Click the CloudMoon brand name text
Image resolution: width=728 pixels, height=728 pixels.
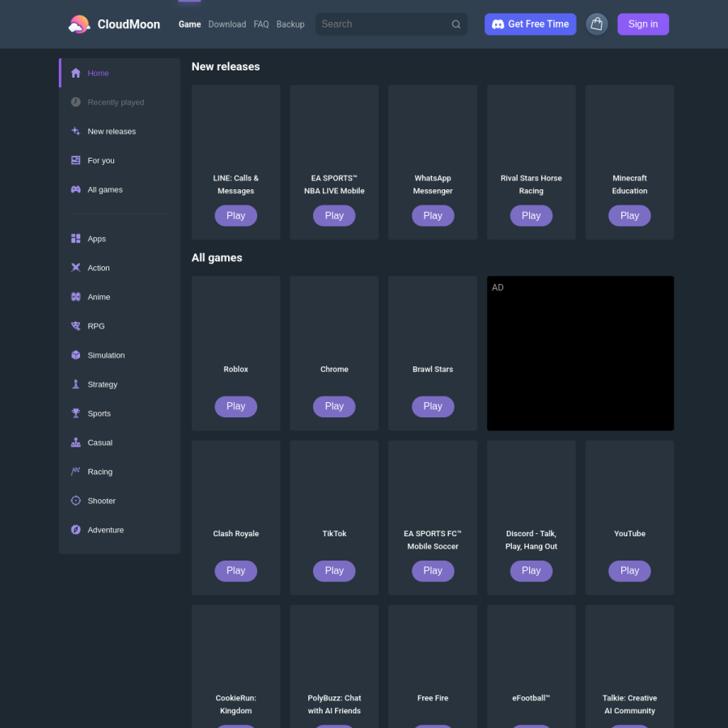129,24
